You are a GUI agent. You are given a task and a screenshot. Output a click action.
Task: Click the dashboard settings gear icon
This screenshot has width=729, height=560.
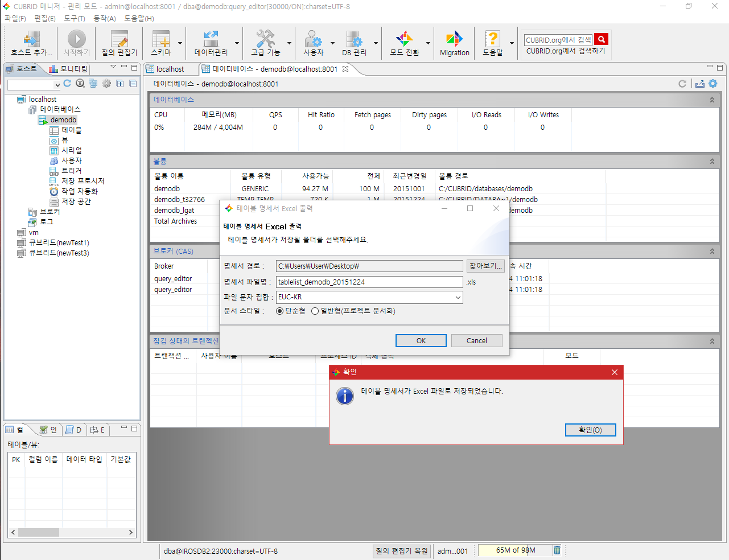[x=713, y=84]
